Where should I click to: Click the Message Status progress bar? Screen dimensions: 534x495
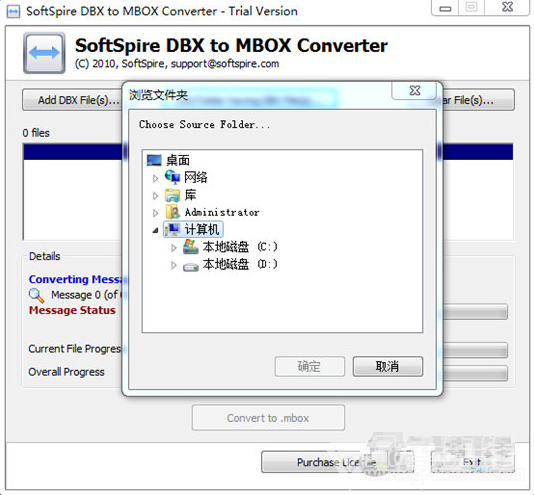click(475, 311)
